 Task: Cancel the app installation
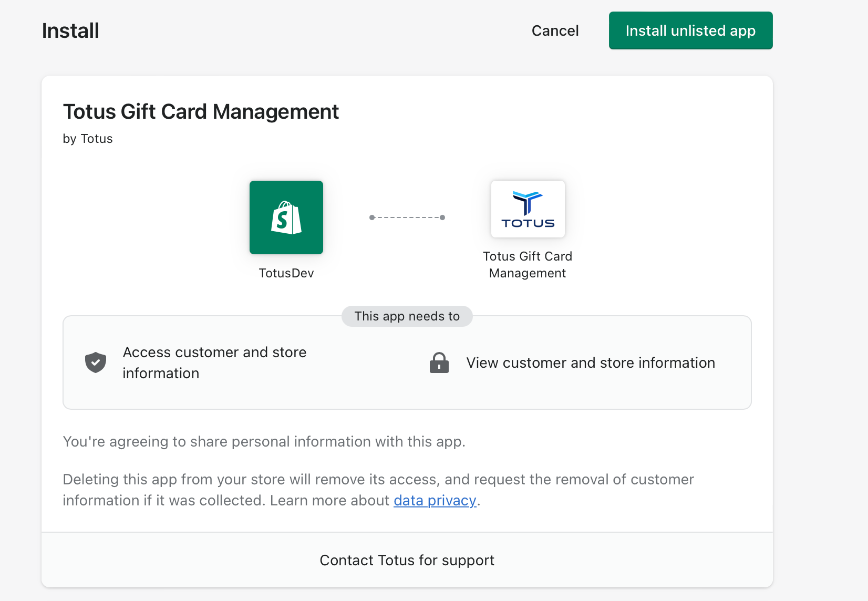click(x=555, y=30)
